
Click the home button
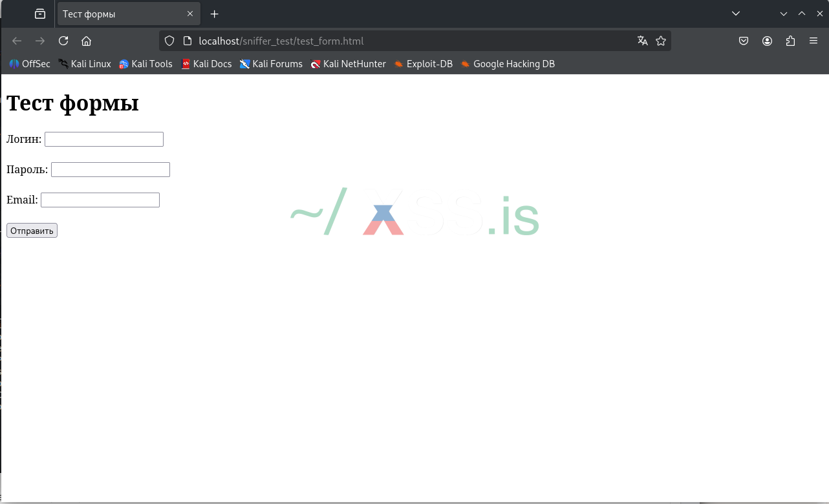click(86, 40)
